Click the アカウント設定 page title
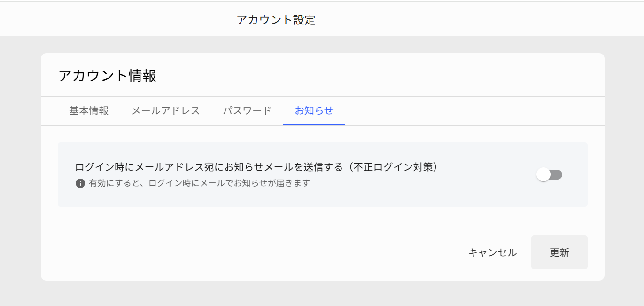Viewport: 644px width, 306px height. point(276,20)
